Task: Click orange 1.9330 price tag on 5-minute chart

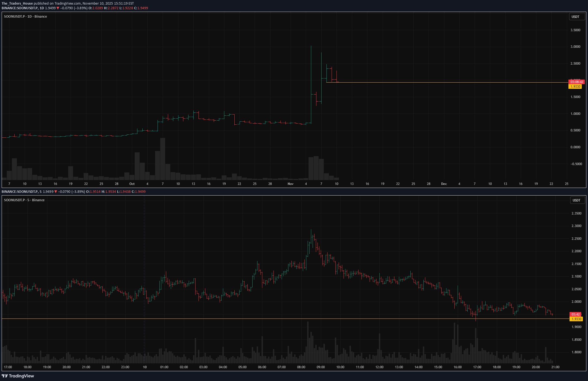Action: point(576,319)
